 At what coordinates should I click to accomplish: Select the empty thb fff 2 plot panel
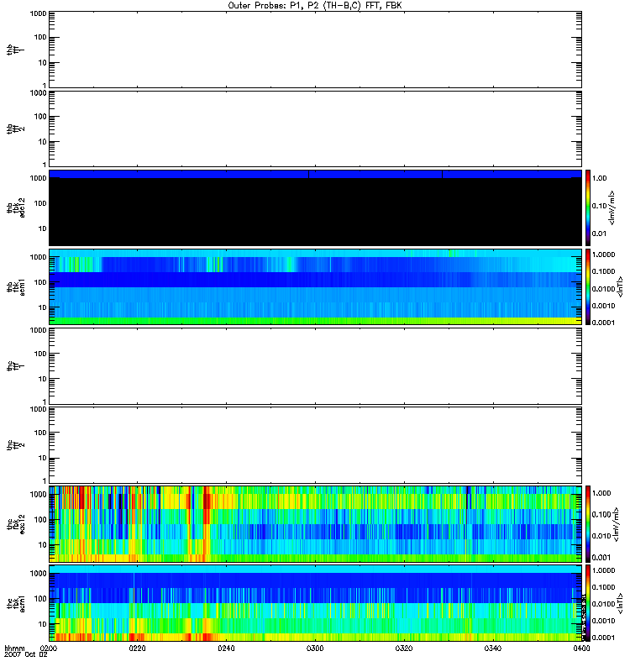click(315, 129)
